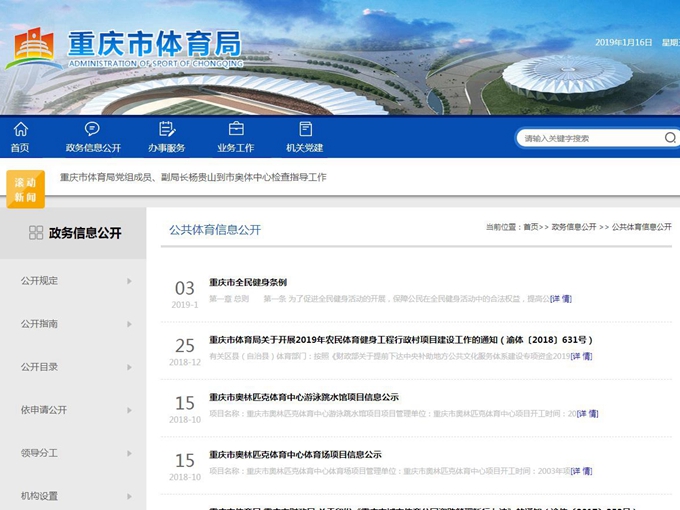This screenshot has width=680, height=510.
Task: Click the notepad icon for 办事服务
Action: click(167, 129)
